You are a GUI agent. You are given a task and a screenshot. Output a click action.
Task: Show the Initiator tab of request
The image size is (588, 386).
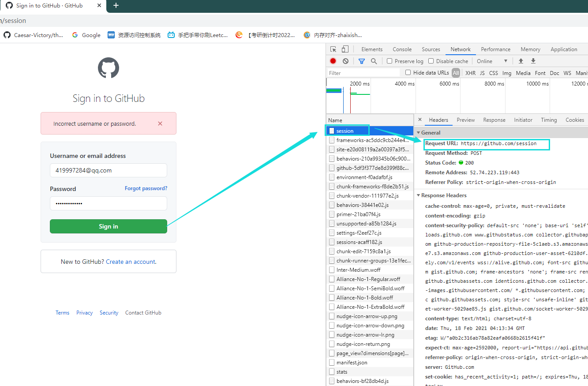click(x=523, y=120)
